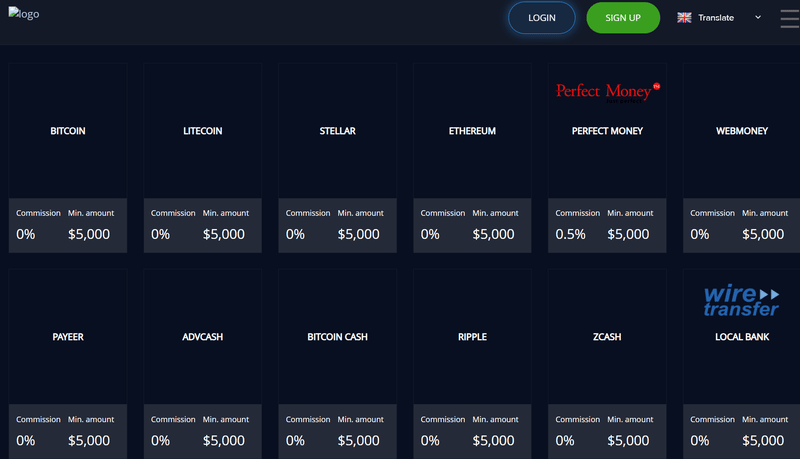Click Perfect Money's 0.5% commission value
The height and width of the screenshot is (459, 800).
click(x=570, y=234)
